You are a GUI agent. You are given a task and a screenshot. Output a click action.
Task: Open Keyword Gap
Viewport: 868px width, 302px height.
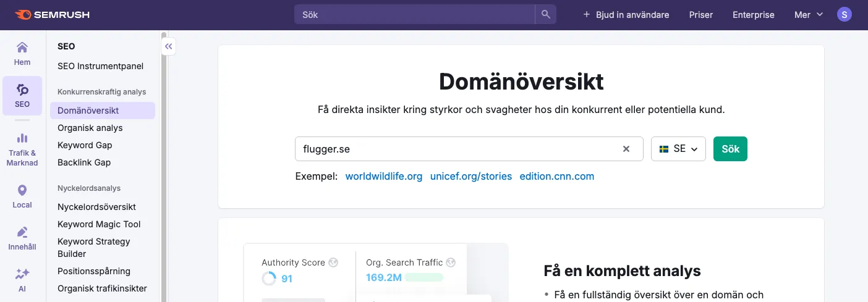pos(85,145)
